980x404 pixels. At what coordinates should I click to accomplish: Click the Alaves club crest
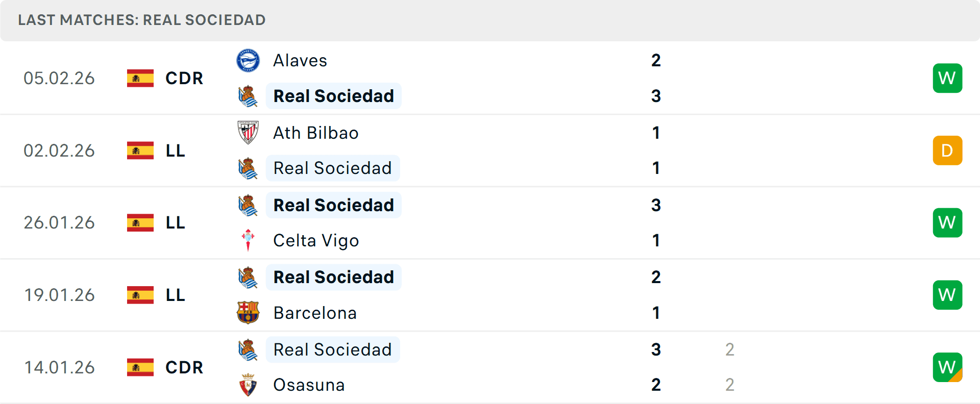coord(249,60)
